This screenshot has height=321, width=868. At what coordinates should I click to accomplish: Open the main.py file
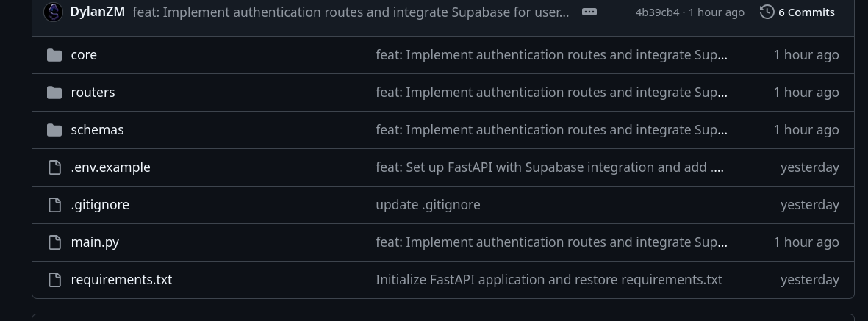tap(95, 242)
